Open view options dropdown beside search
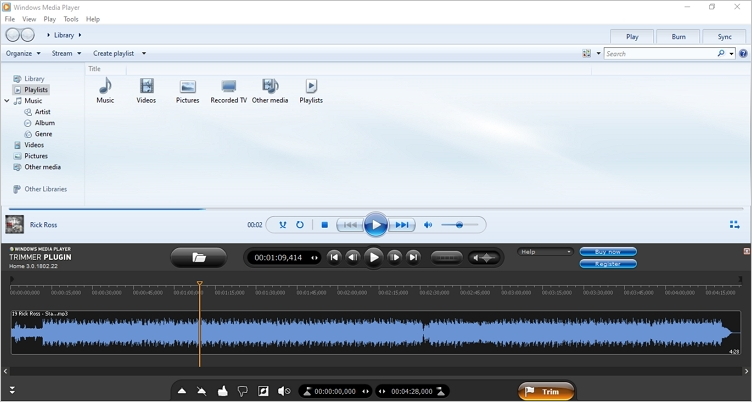Screen dimensions: 752x402 coord(598,54)
